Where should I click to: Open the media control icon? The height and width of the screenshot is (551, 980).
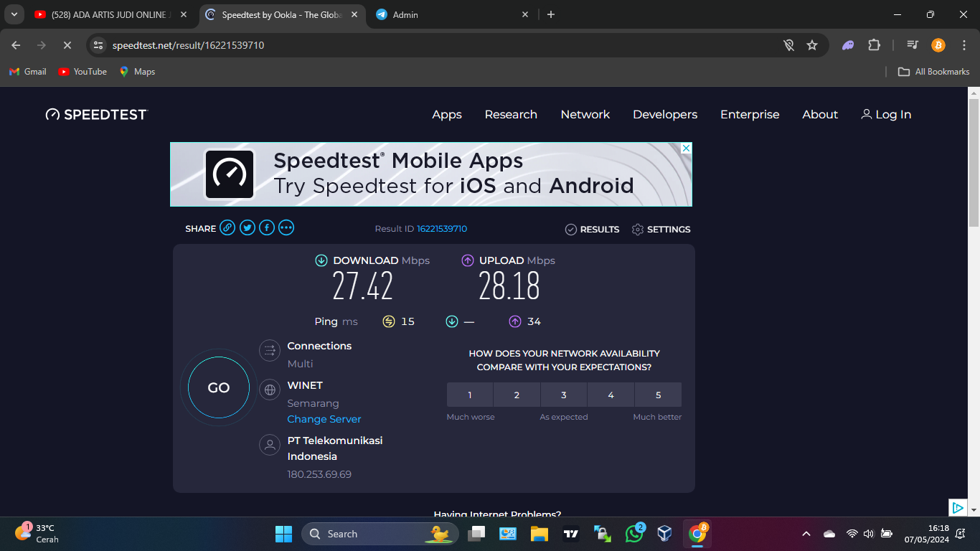coord(913,45)
